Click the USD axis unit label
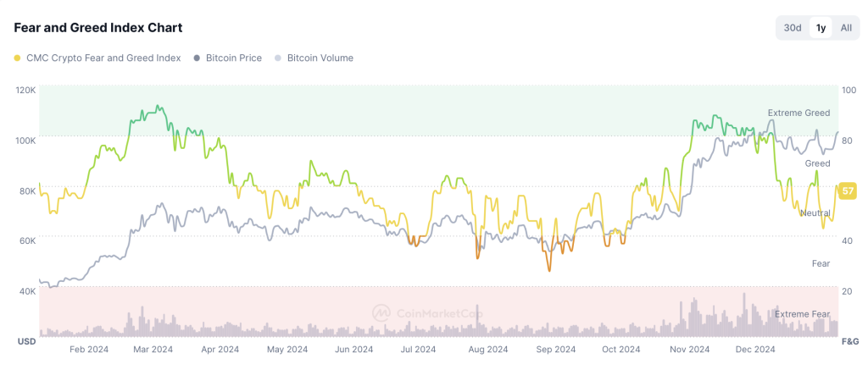Screen dimensions: 868x370 click(x=26, y=341)
